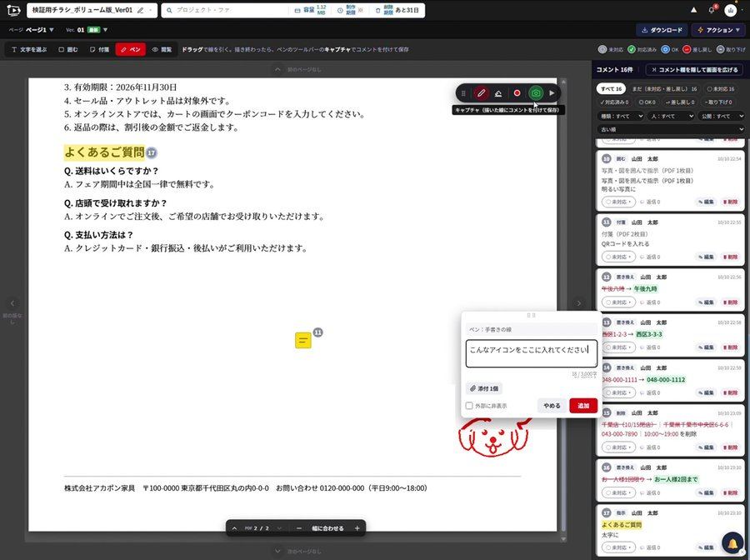Click 削除 on comment 14 card
This screenshot has height=560, width=750.
[730, 393]
